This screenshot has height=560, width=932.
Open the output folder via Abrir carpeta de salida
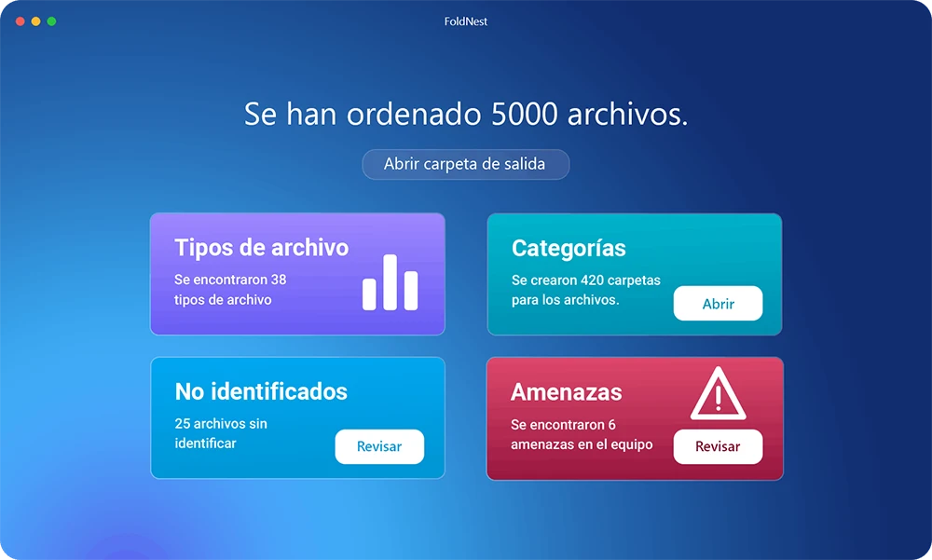click(465, 164)
